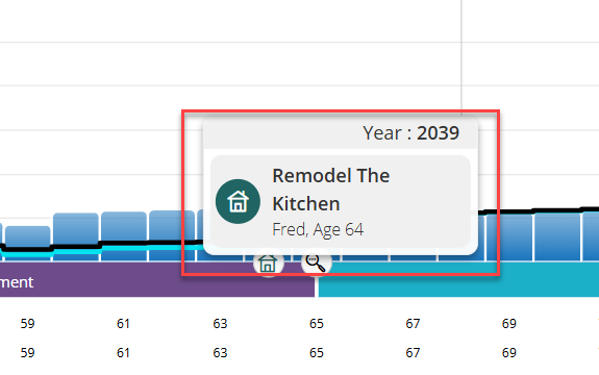
Task: Click the blue bar for age 62
Action: point(172,236)
